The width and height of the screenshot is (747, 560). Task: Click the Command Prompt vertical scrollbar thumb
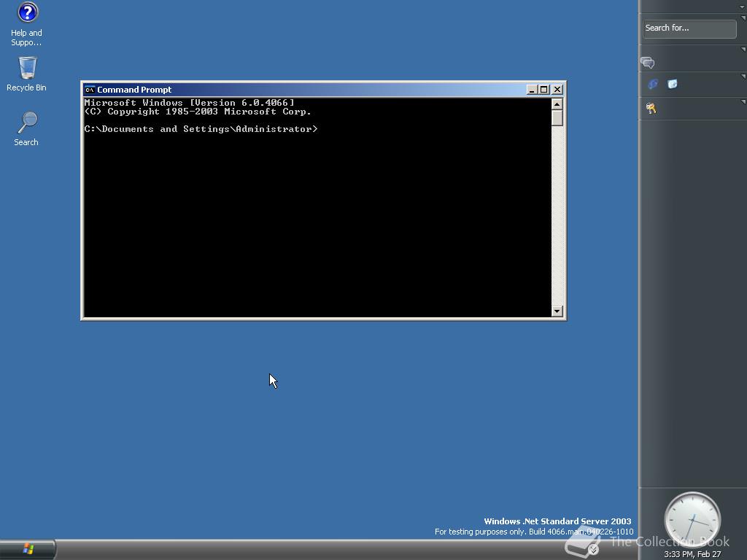tap(557, 117)
